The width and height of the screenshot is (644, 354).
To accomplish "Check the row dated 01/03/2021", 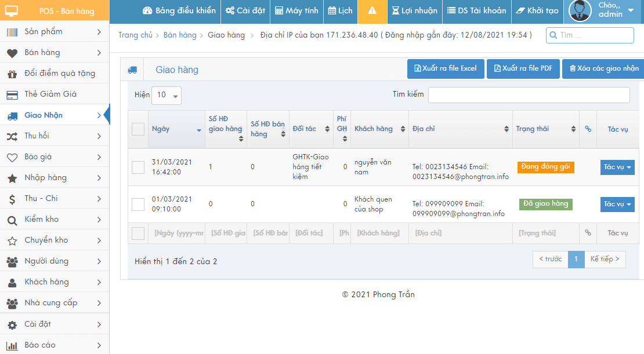I will pyautogui.click(x=138, y=205).
